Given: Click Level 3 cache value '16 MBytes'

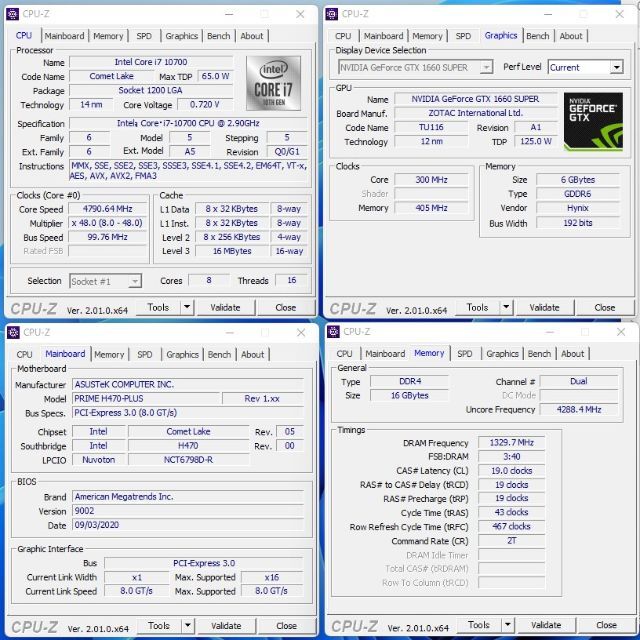Looking at the screenshot, I should (x=232, y=251).
